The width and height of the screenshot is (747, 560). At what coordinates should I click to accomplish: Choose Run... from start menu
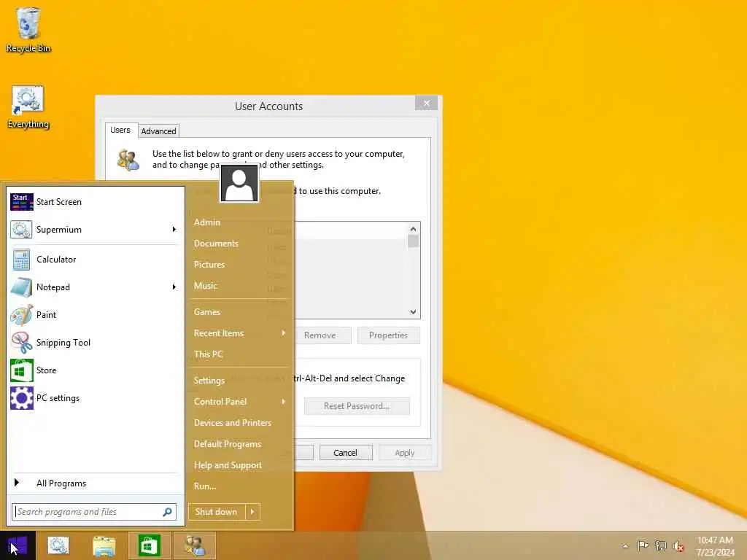pos(205,486)
